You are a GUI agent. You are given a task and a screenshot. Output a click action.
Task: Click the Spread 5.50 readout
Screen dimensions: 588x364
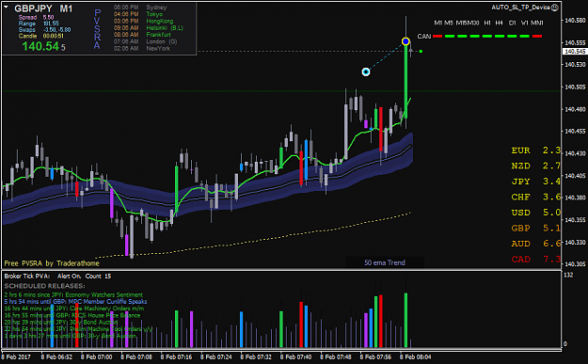click(x=36, y=17)
